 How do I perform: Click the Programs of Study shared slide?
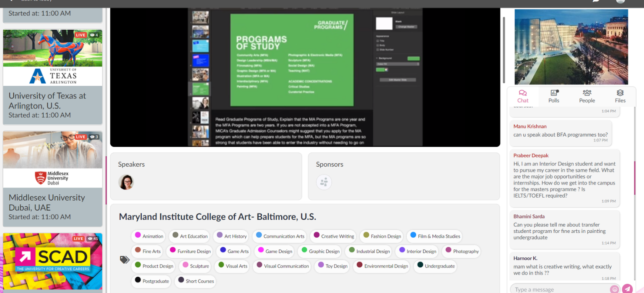pyautogui.click(x=292, y=60)
